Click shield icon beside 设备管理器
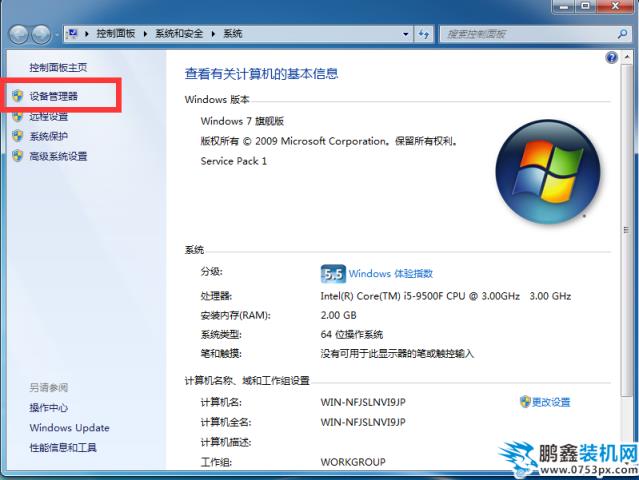 pos(17,96)
